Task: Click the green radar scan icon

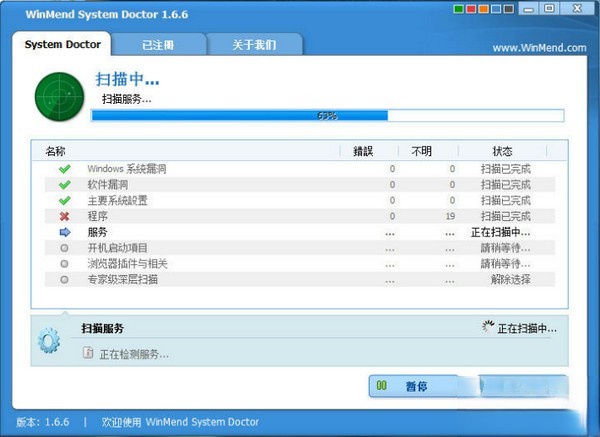Action: [x=59, y=96]
